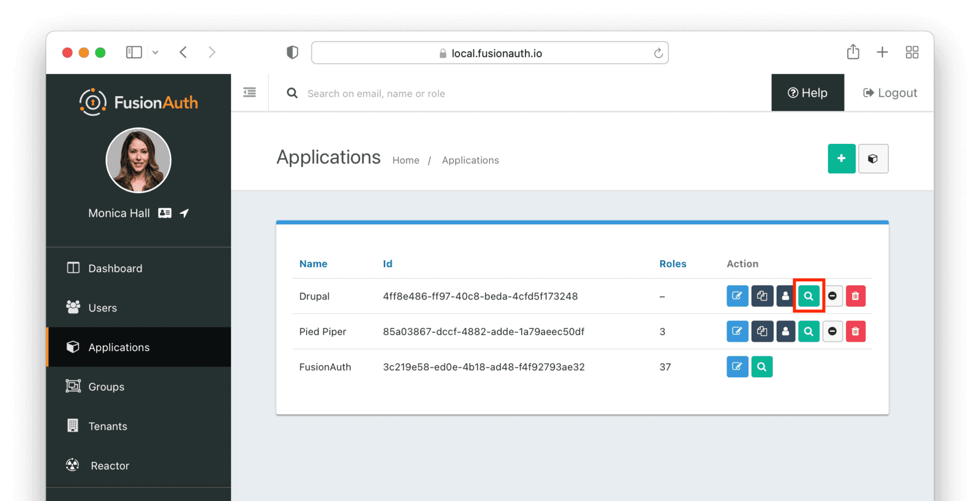Open Groups in sidebar
The image size is (980, 501).
(x=138, y=386)
